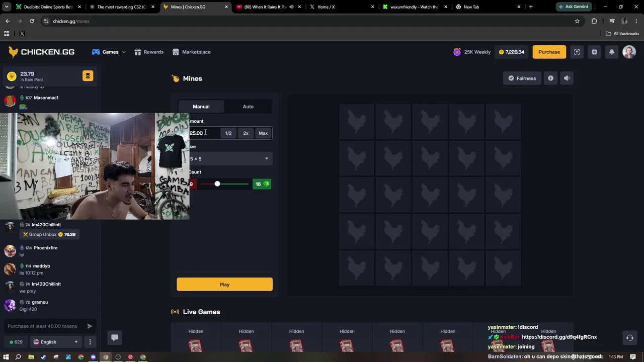Click the bottom-left chicken tile in grid
Viewport: 644px width, 362px height.
pos(357,268)
